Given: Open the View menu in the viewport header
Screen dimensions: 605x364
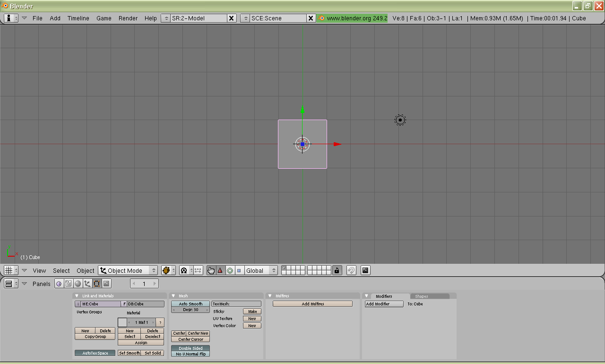Looking at the screenshot, I should tap(39, 270).
